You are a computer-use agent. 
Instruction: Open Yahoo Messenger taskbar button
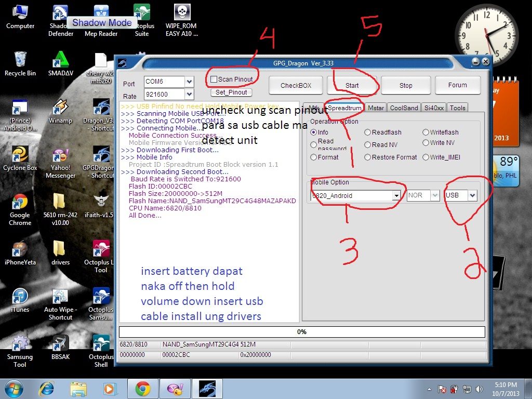click(175, 389)
